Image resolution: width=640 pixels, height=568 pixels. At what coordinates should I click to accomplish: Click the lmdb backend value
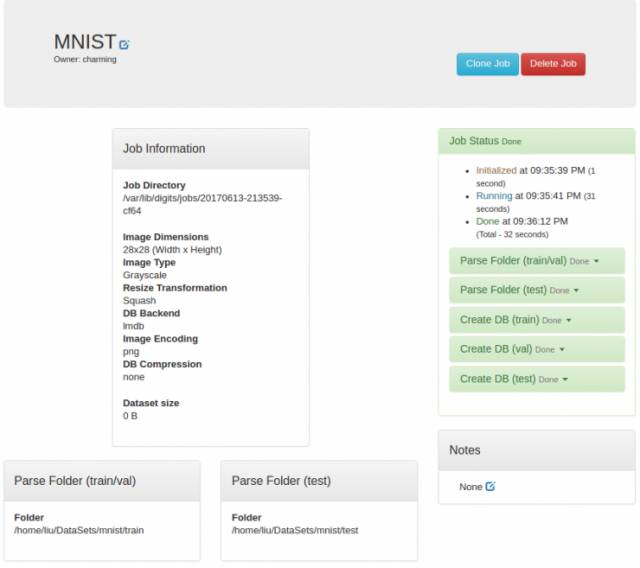(x=133, y=326)
